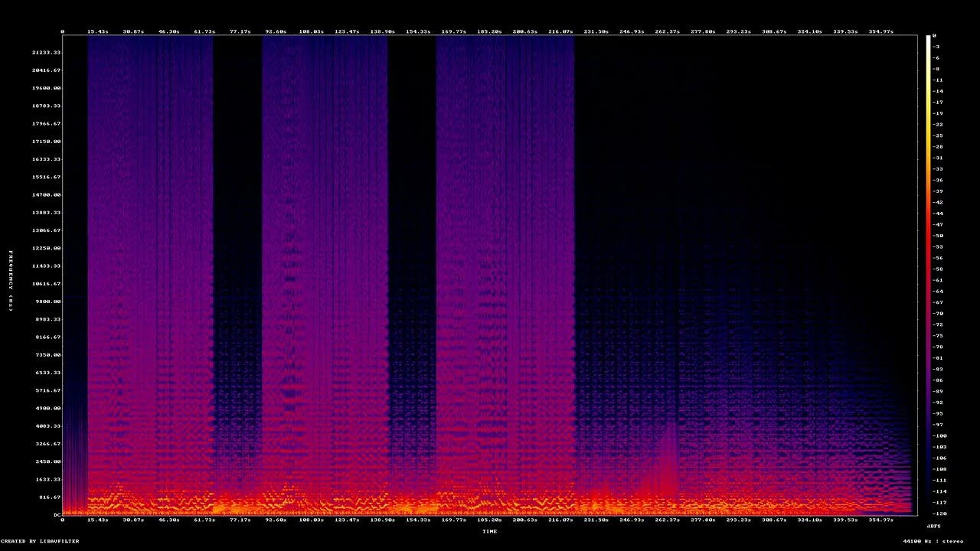Click the 15.43s label on top time axis

[x=97, y=31]
